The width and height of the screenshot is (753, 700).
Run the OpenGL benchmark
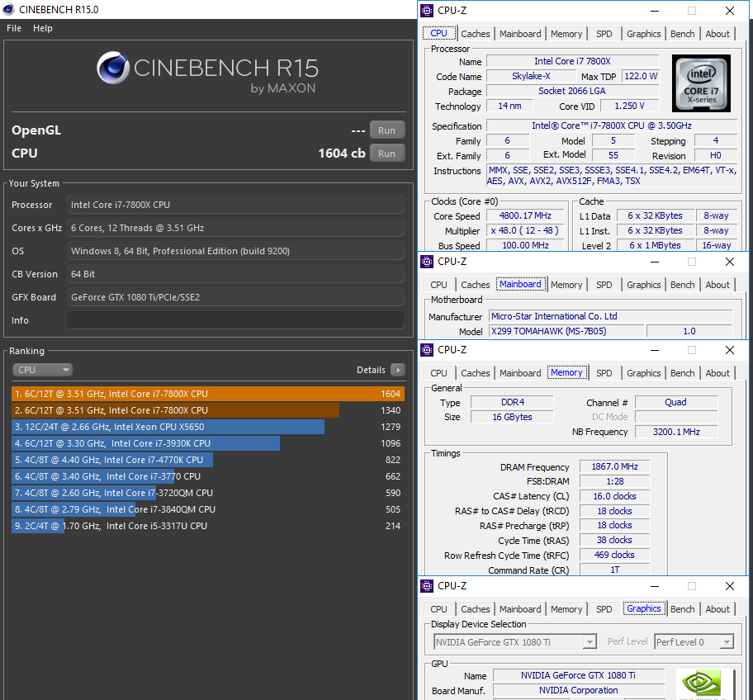click(x=387, y=130)
